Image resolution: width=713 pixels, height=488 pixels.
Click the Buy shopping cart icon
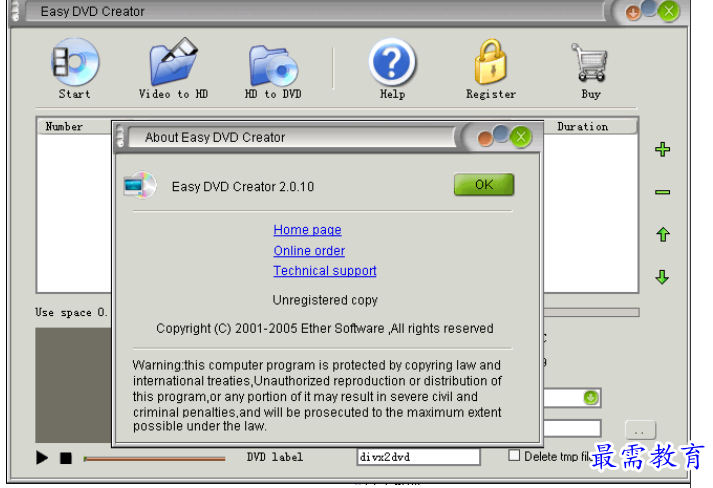pyautogui.click(x=590, y=62)
